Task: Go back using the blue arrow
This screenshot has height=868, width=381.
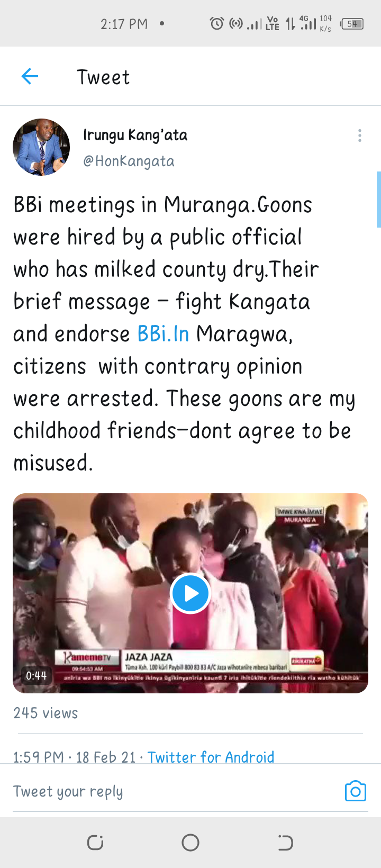Action: [x=30, y=77]
